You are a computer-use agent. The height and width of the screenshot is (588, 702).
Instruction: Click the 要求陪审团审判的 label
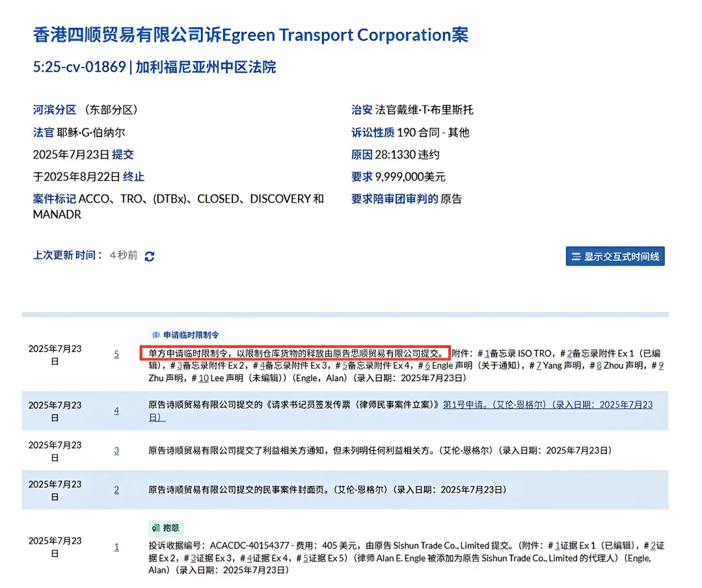click(394, 198)
